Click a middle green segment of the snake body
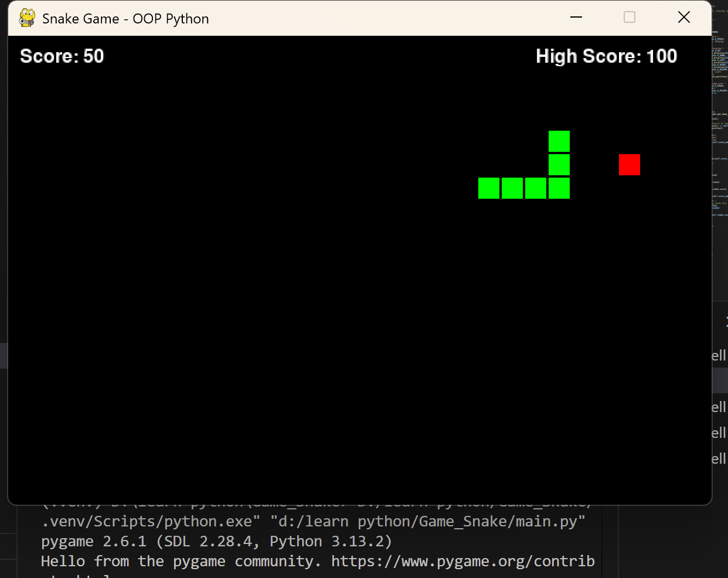Screen dimensions: 728x578 click(x=536, y=188)
